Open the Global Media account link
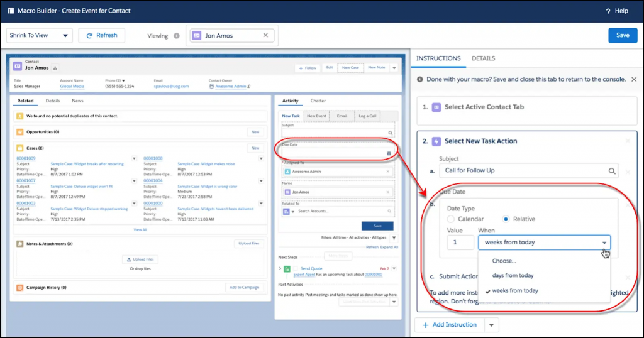 click(72, 87)
